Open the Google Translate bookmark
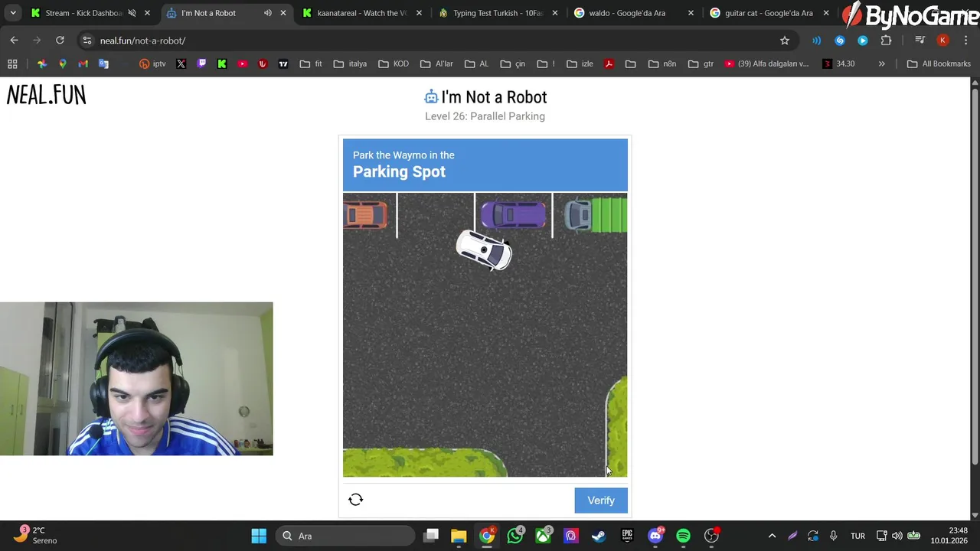This screenshot has width=980, height=551. coord(103,64)
